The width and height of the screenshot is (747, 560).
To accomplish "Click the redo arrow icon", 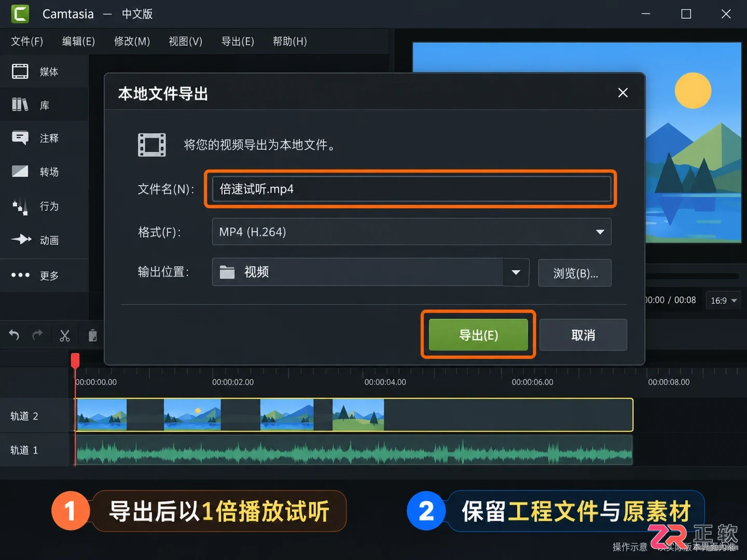I will 37,335.
